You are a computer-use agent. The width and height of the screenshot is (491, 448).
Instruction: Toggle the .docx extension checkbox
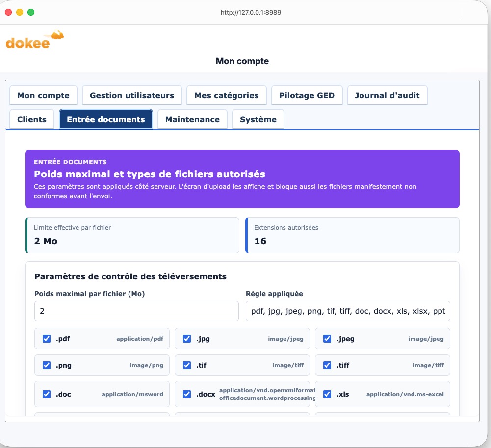point(187,394)
